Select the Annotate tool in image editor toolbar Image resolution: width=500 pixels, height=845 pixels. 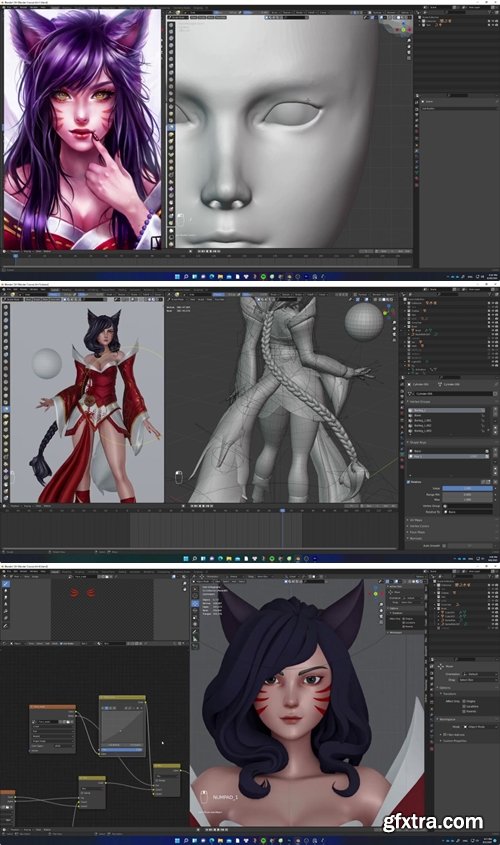(6, 626)
